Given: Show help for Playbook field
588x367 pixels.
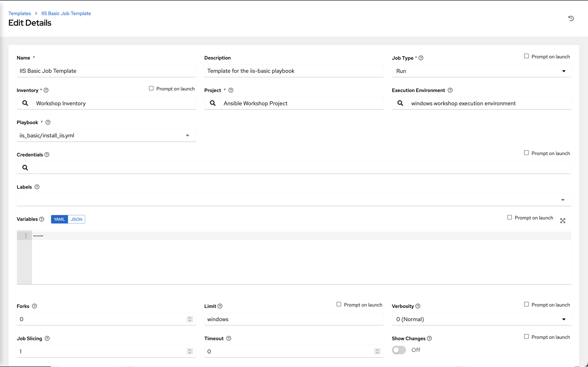Looking at the screenshot, I should tap(48, 122).
